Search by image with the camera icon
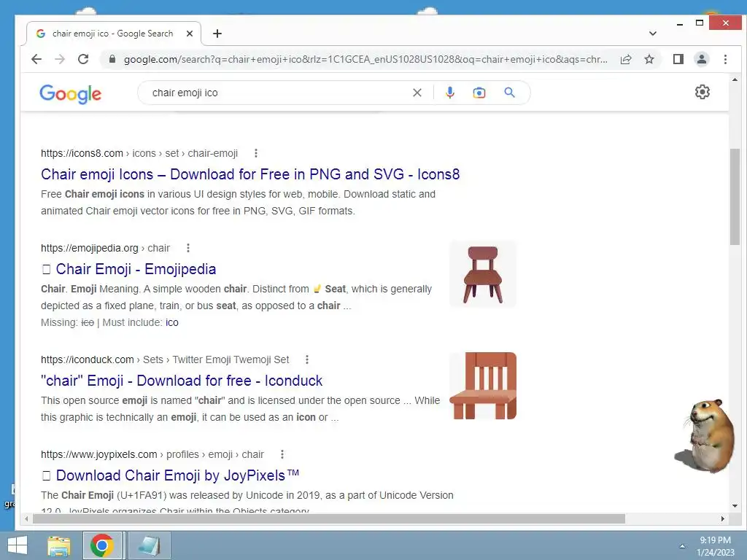The width and height of the screenshot is (747, 560). [479, 93]
